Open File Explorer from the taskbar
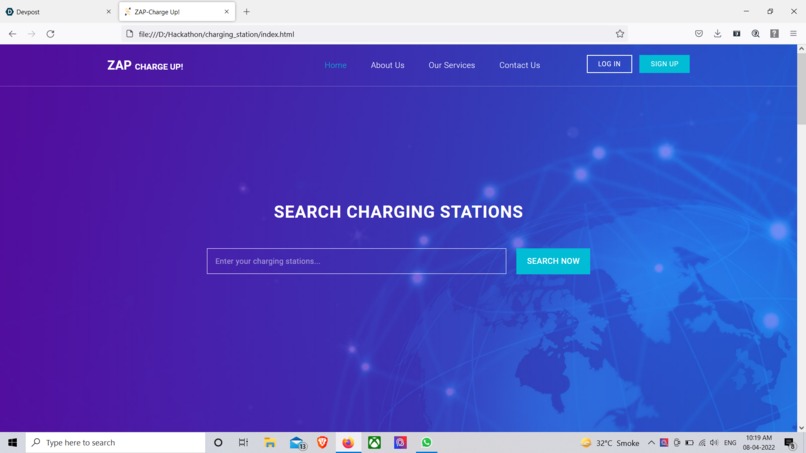Viewport: 806px width, 453px height. tap(270, 442)
